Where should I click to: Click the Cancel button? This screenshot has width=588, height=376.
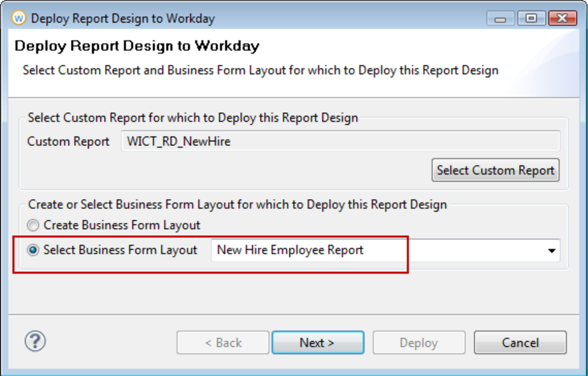pos(520,343)
